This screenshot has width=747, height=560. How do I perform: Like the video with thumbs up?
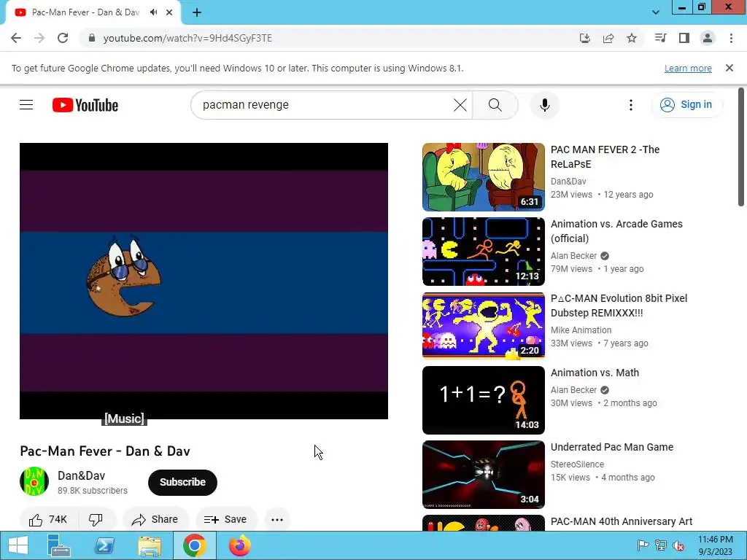point(47,519)
